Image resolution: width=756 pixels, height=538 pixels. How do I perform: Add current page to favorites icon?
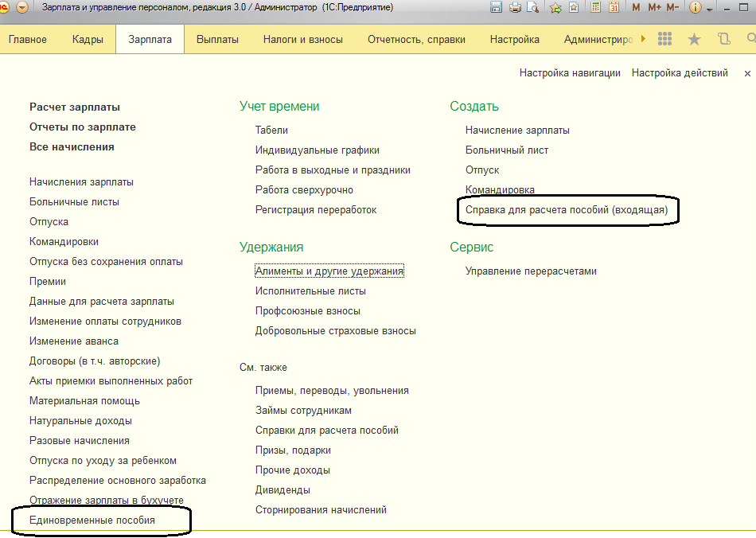click(555, 7)
